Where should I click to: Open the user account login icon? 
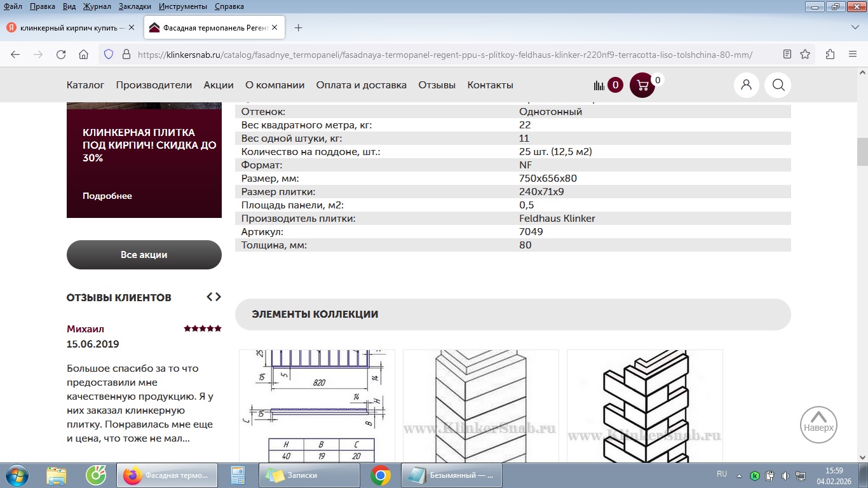point(747,85)
